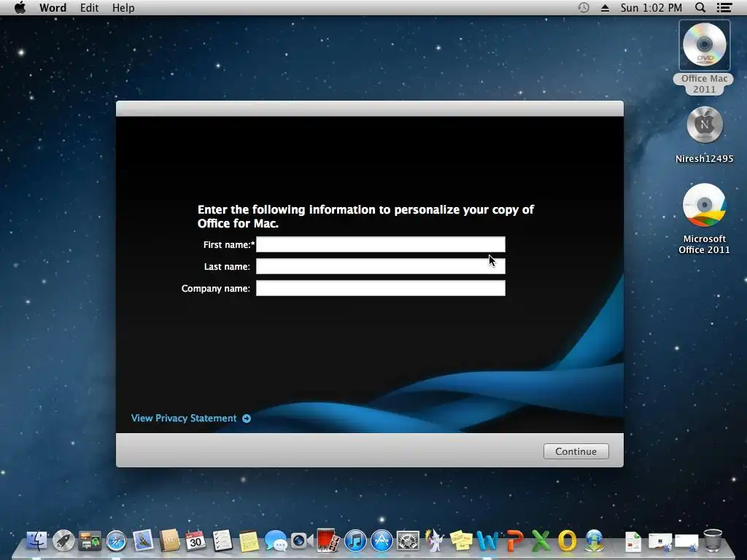Launch PowerPoint orange P icon in Dock
Screen dimensions: 747x560
coord(514,541)
